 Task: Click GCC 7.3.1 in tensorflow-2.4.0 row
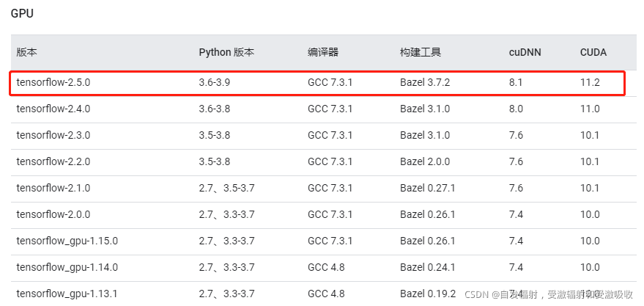[330, 109]
